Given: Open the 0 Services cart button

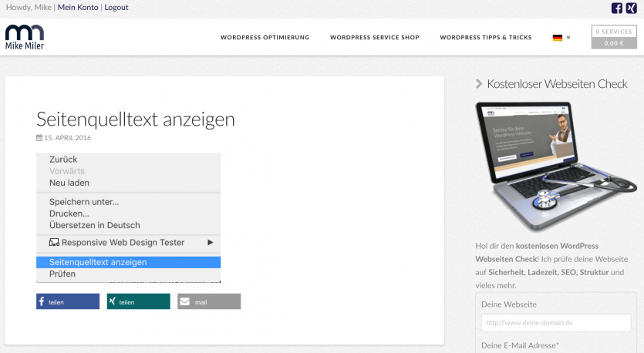Looking at the screenshot, I should (x=614, y=37).
